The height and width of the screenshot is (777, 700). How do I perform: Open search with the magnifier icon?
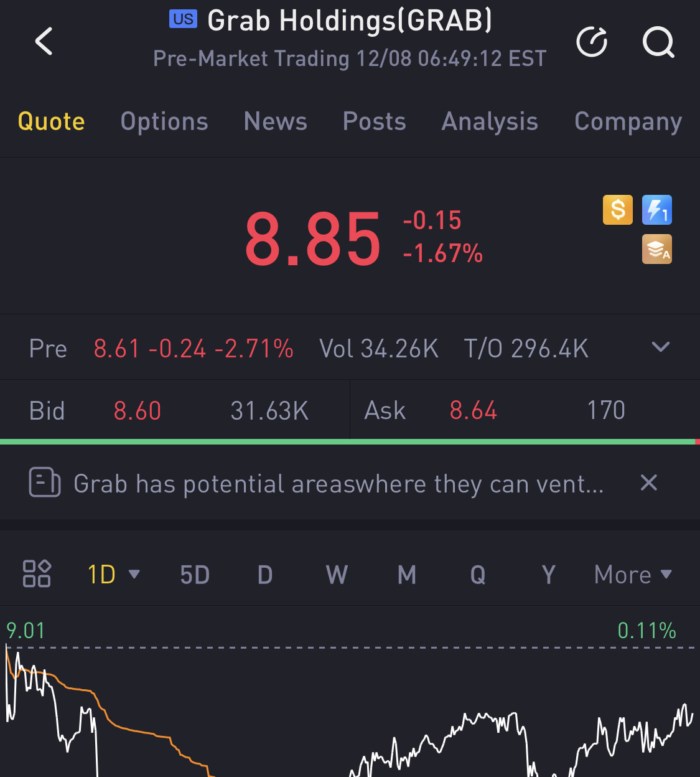pos(658,42)
